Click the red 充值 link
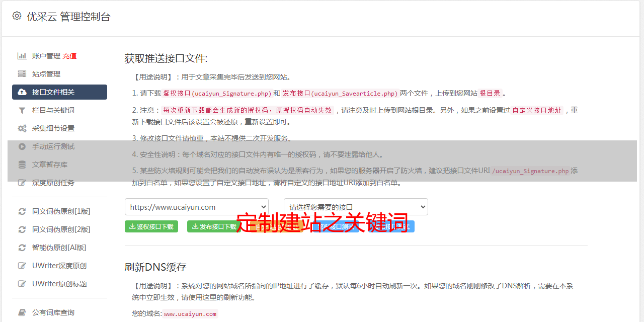The width and height of the screenshot is (644, 322). coord(69,56)
